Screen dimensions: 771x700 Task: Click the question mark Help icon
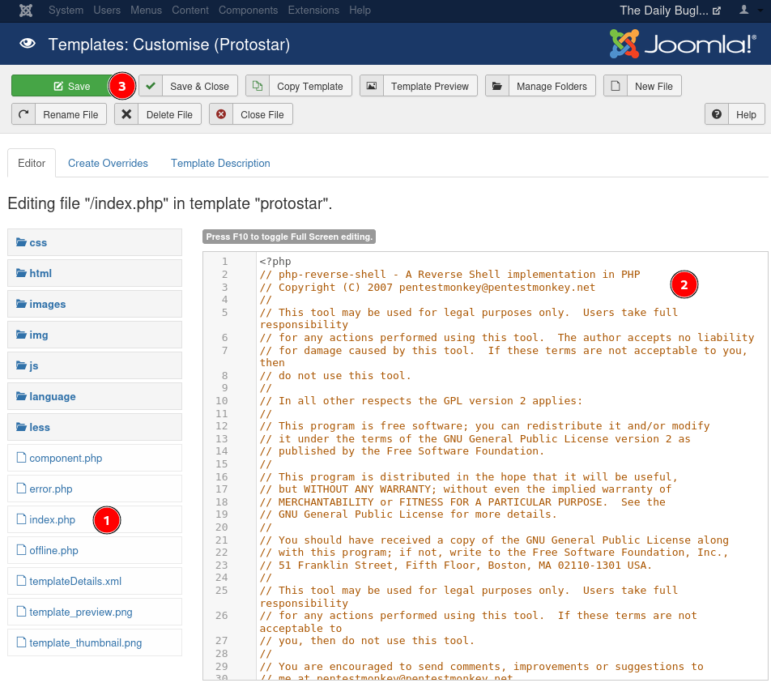(x=717, y=114)
